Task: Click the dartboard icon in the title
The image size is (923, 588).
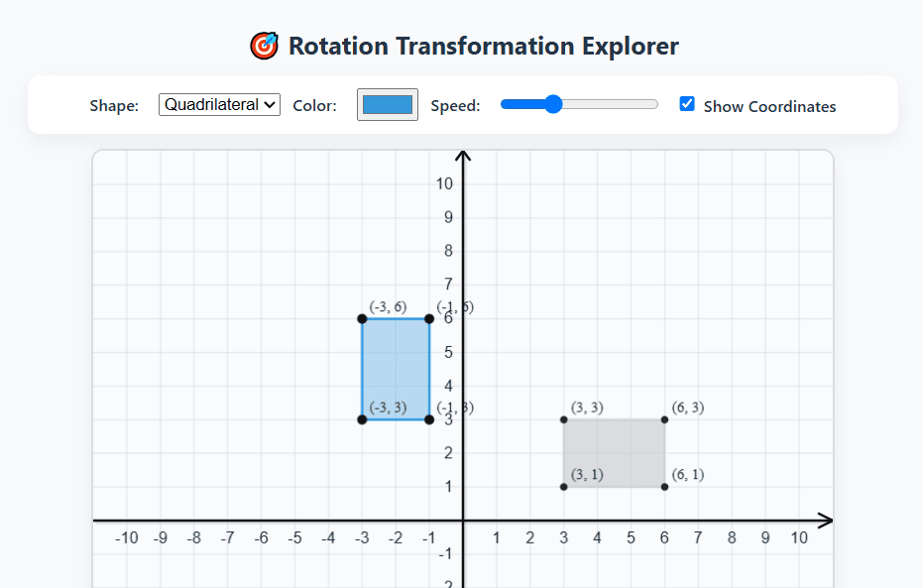Action: coord(264,46)
